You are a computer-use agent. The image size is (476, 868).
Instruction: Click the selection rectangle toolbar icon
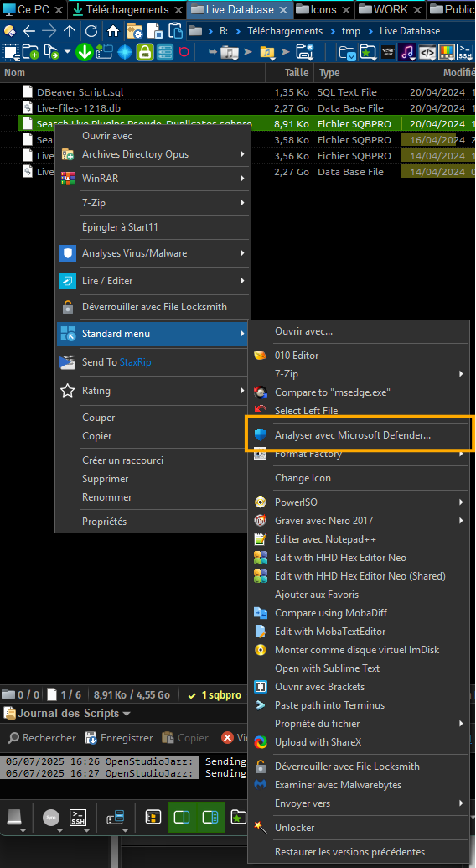11,52
